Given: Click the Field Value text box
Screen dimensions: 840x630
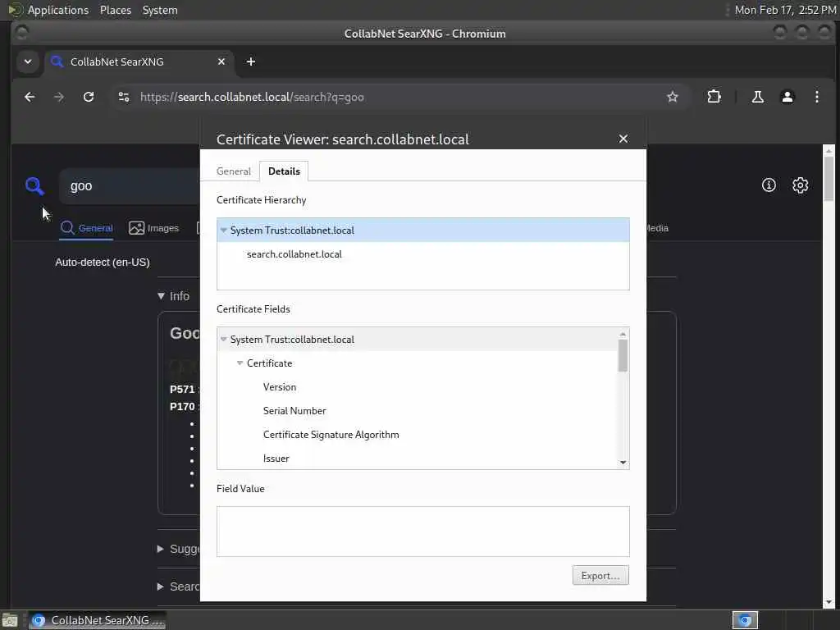Looking at the screenshot, I should coord(422,532).
